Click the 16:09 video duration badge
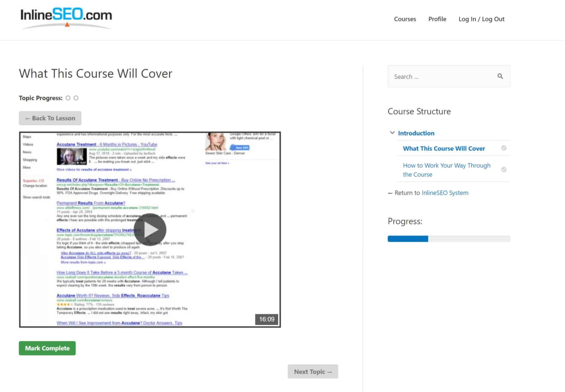 click(x=266, y=319)
